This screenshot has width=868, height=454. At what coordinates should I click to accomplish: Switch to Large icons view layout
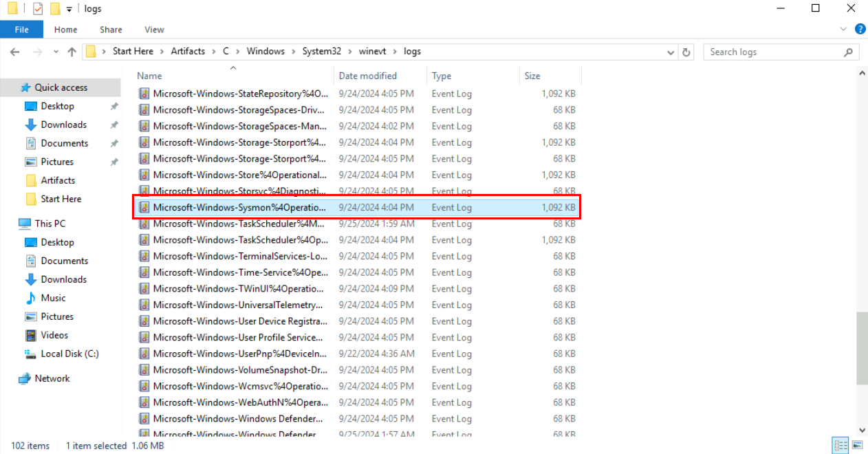856,445
